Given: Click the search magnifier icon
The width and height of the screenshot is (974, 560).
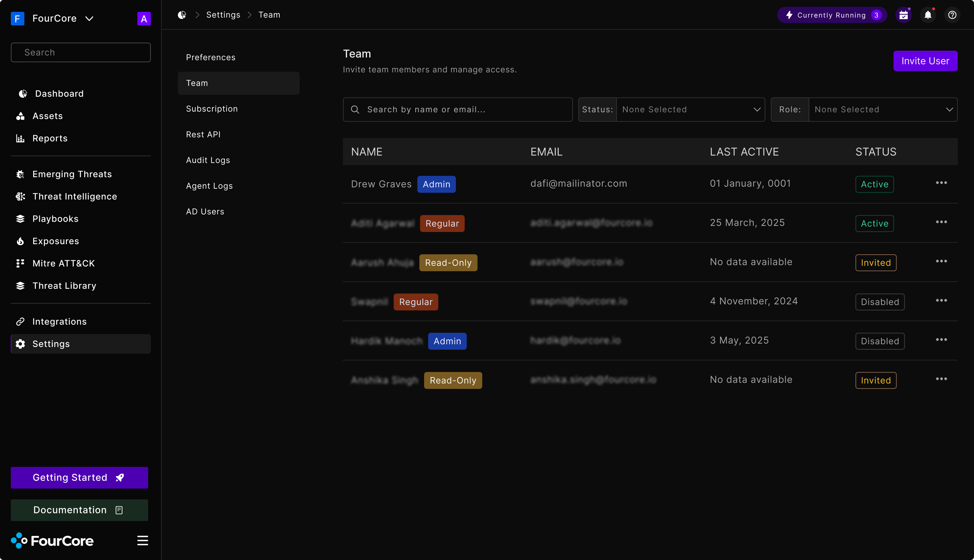Looking at the screenshot, I should pos(355,110).
